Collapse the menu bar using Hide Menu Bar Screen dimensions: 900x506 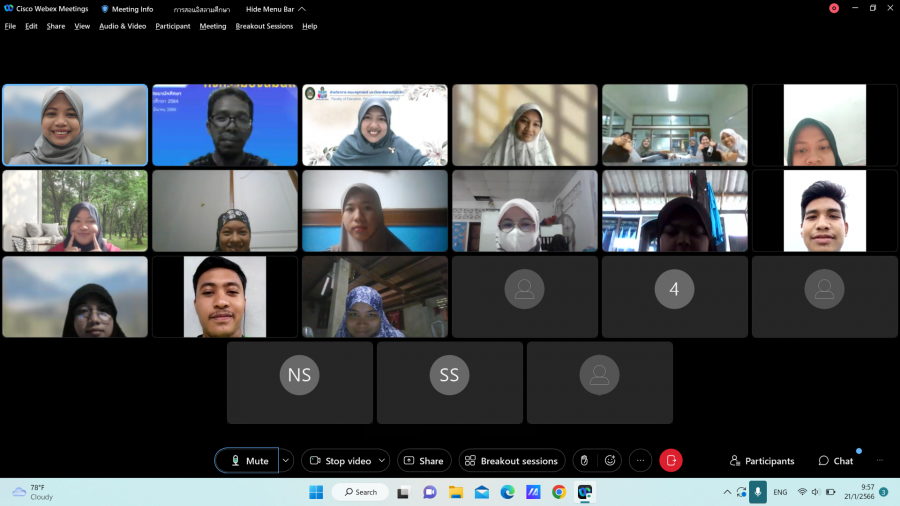pos(270,9)
